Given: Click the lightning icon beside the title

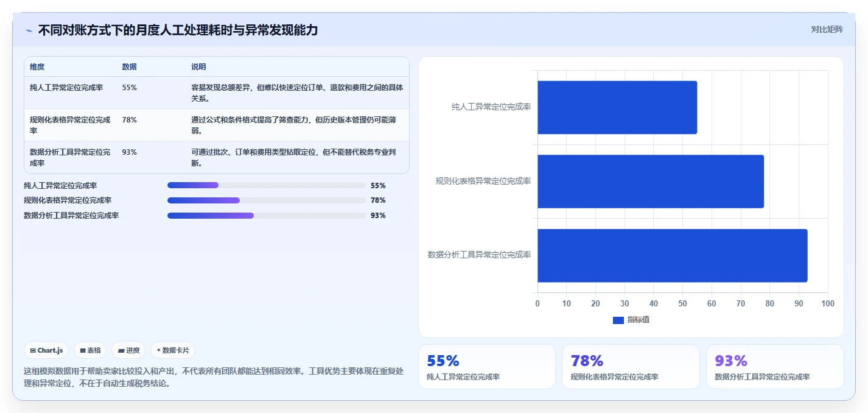Looking at the screenshot, I should [x=29, y=30].
